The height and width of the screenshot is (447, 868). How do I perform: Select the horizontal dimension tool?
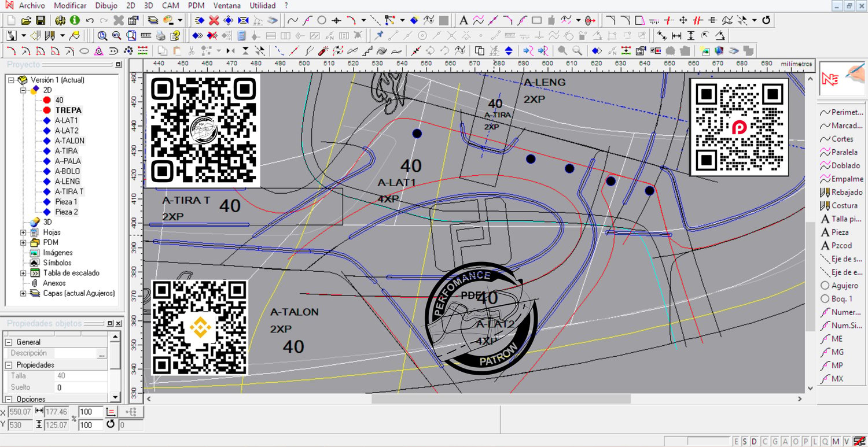(676, 36)
